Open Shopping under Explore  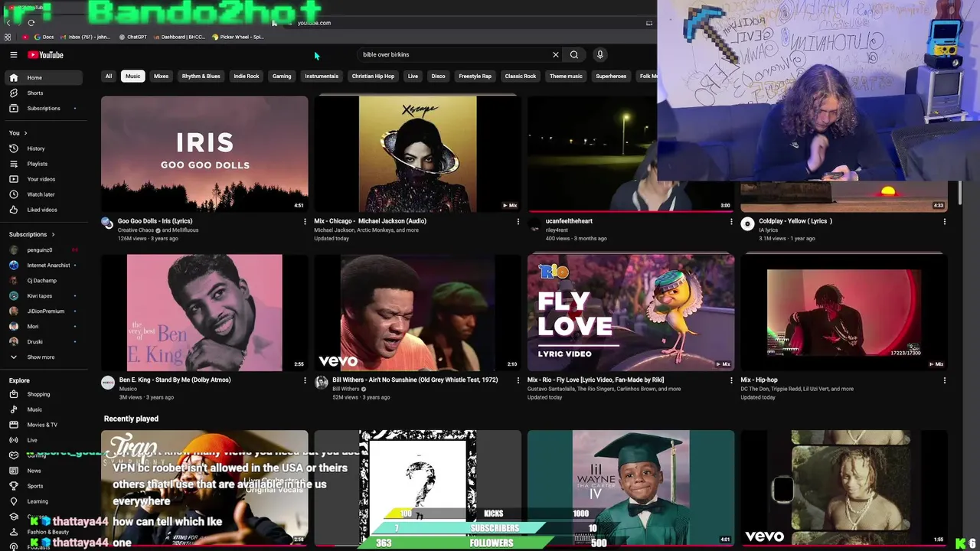(x=43, y=394)
